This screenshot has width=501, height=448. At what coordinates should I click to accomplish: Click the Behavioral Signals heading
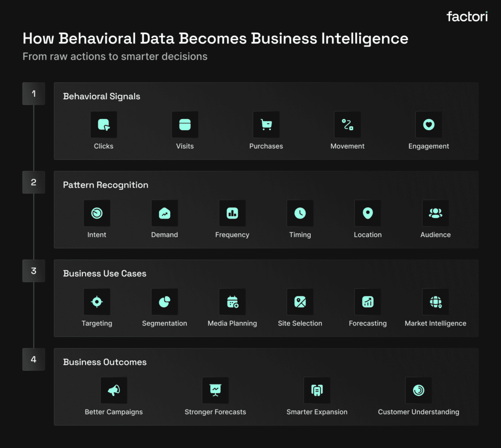click(102, 96)
